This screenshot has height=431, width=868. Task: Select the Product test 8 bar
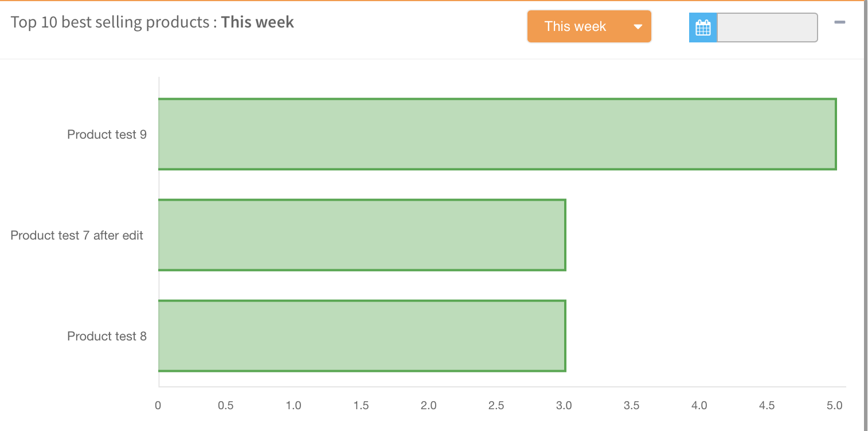pos(361,336)
